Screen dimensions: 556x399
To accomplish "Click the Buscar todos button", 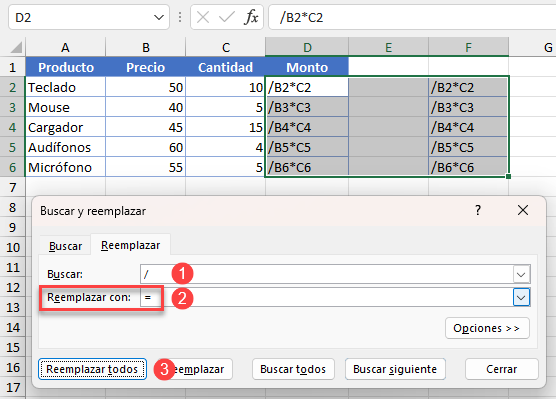I will (293, 369).
